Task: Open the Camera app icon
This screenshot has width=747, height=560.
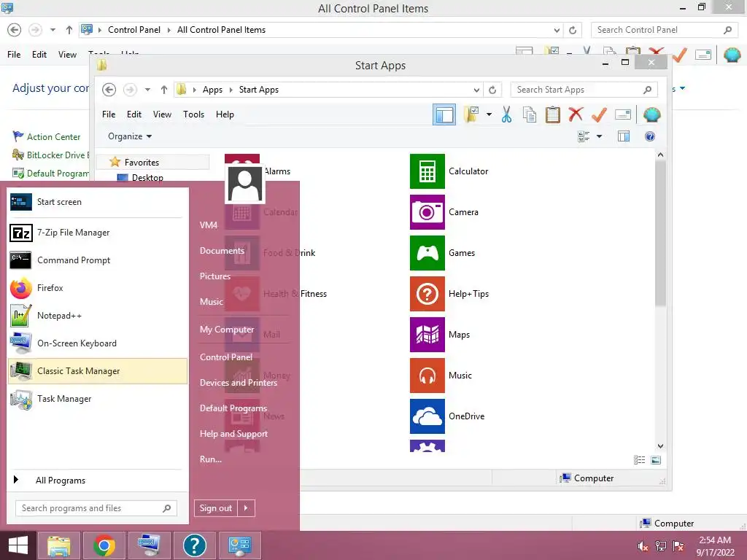Action: pos(427,212)
